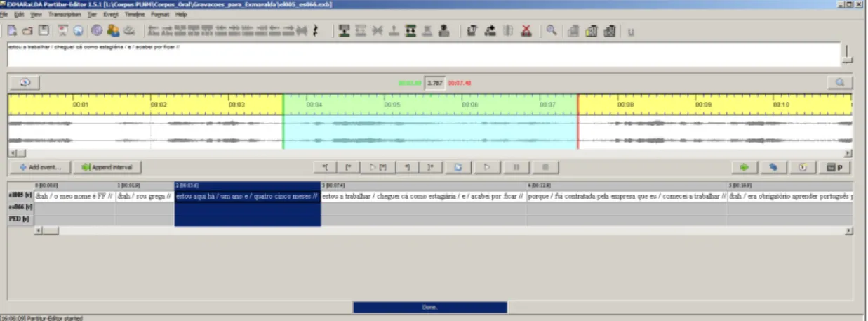Open the Transcription menu
Viewport: 868px width, 321px height.
click(x=65, y=14)
